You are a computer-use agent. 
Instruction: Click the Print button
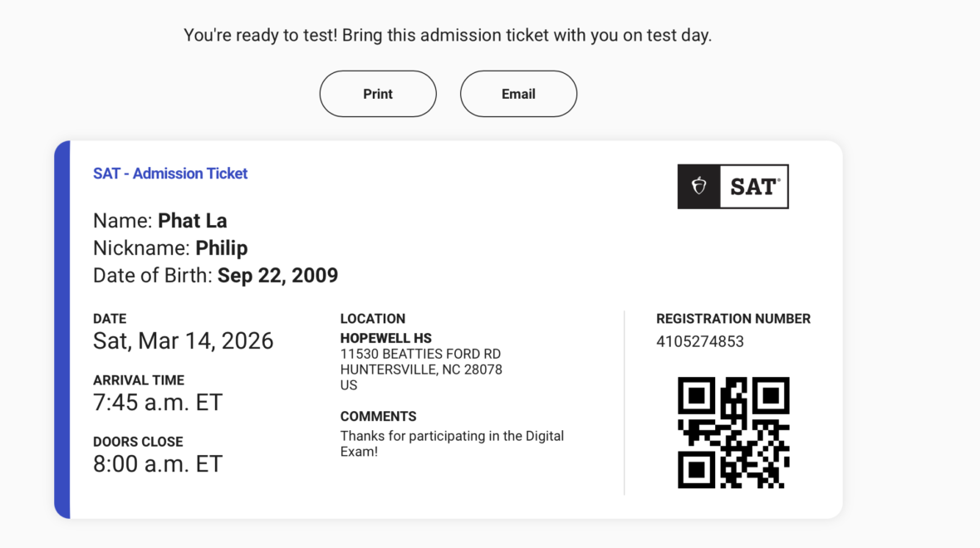click(x=377, y=94)
